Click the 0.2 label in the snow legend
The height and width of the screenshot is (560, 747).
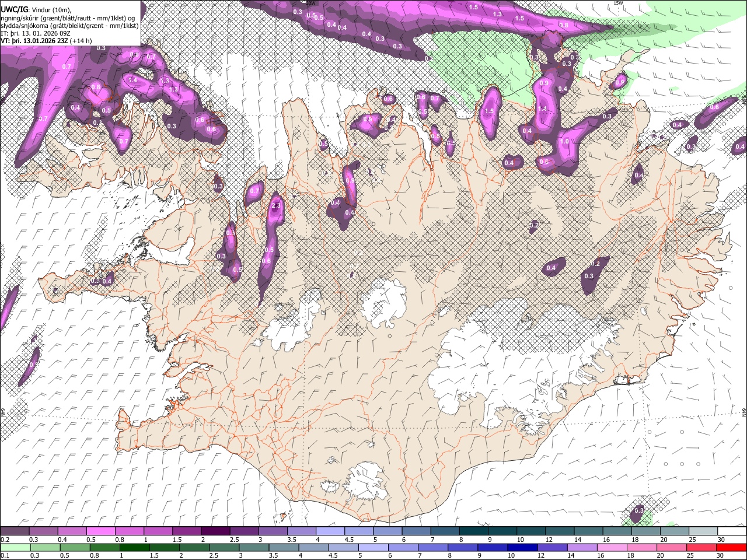coord(5,540)
